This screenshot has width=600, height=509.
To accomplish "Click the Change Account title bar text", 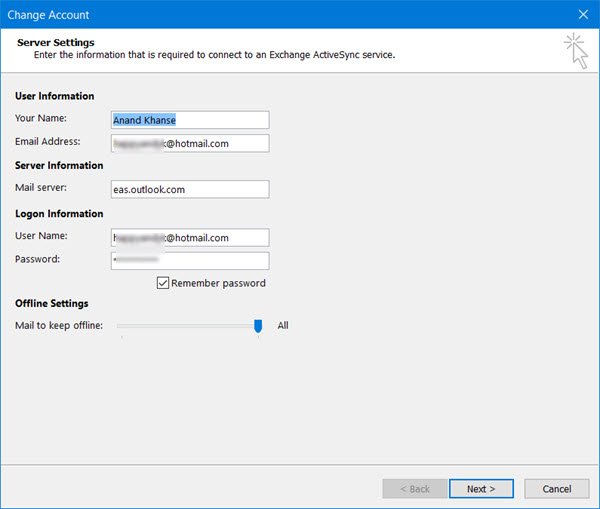I will coord(48,15).
